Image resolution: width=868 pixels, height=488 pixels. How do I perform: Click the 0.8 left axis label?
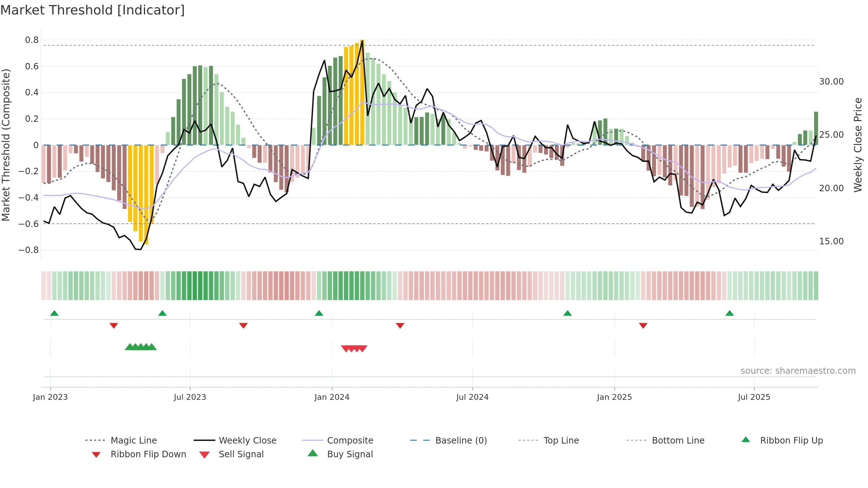[32, 40]
